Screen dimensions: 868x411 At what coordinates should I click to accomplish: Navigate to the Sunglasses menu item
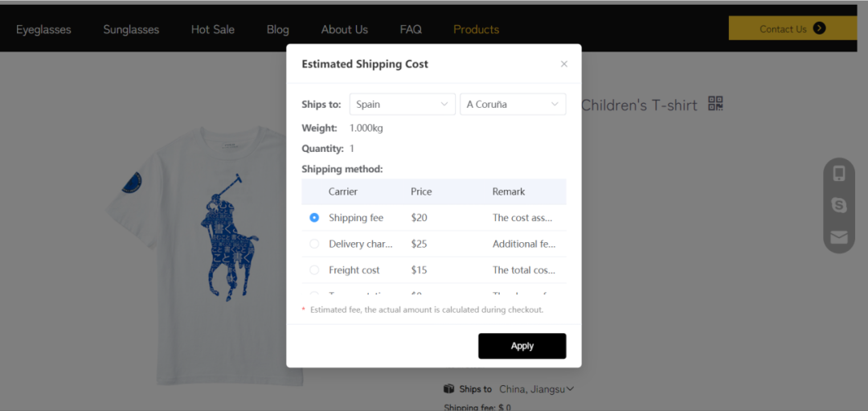pos(131,30)
